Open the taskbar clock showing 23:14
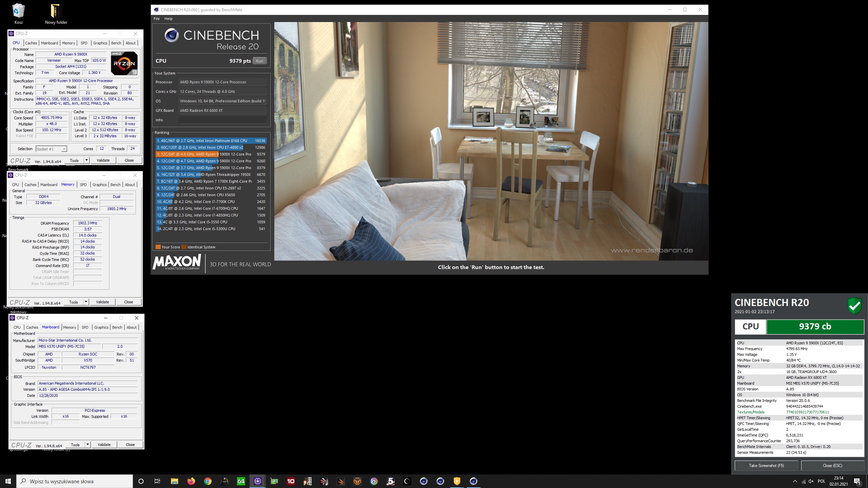Image resolution: width=868 pixels, height=488 pixels. click(x=839, y=481)
